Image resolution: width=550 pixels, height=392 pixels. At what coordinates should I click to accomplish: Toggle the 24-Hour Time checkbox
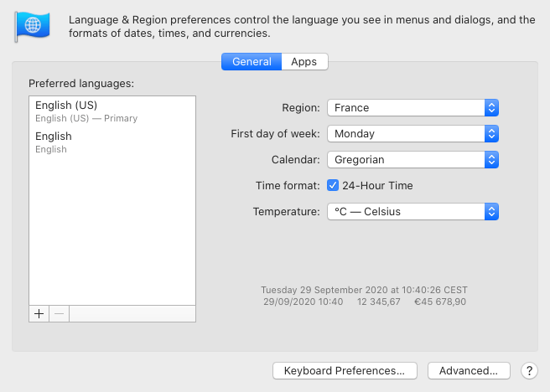pyautogui.click(x=333, y=185)
